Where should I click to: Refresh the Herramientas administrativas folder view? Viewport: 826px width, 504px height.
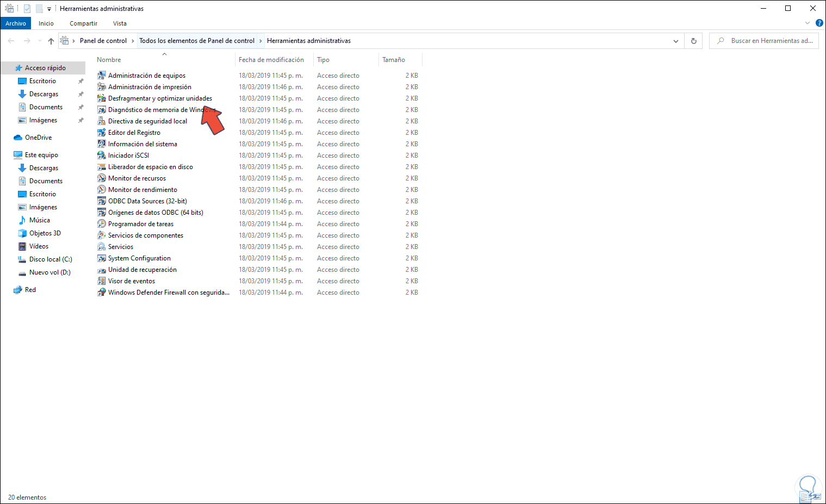coord(693,41)
